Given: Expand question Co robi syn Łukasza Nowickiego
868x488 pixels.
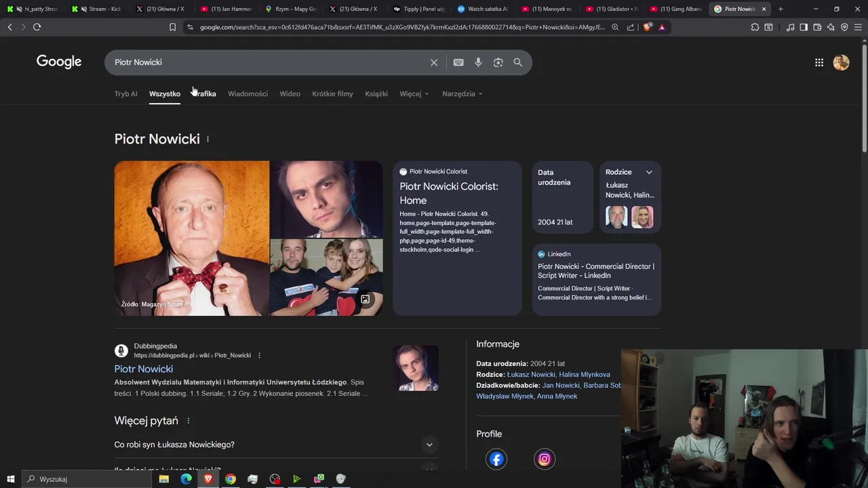Looking at the screenshot, I should tap(276, 445).
